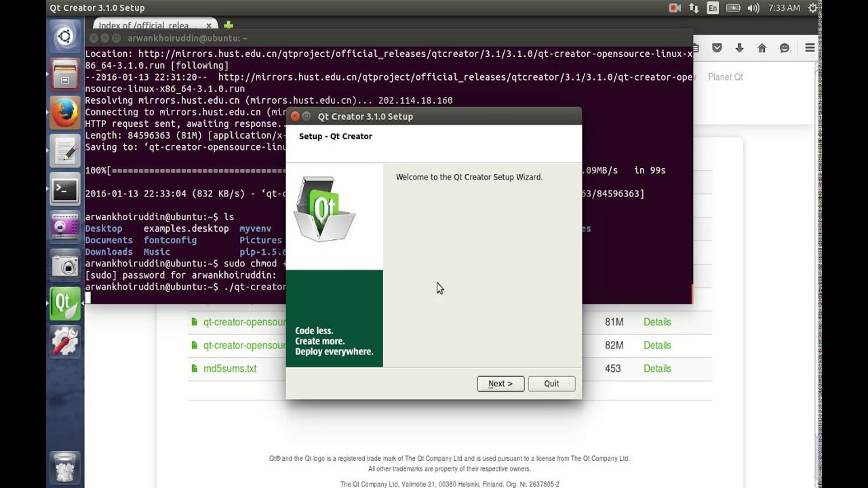Open the battery status indicator
This screenshot has height=488, width=868.
[x=733, y=8]
